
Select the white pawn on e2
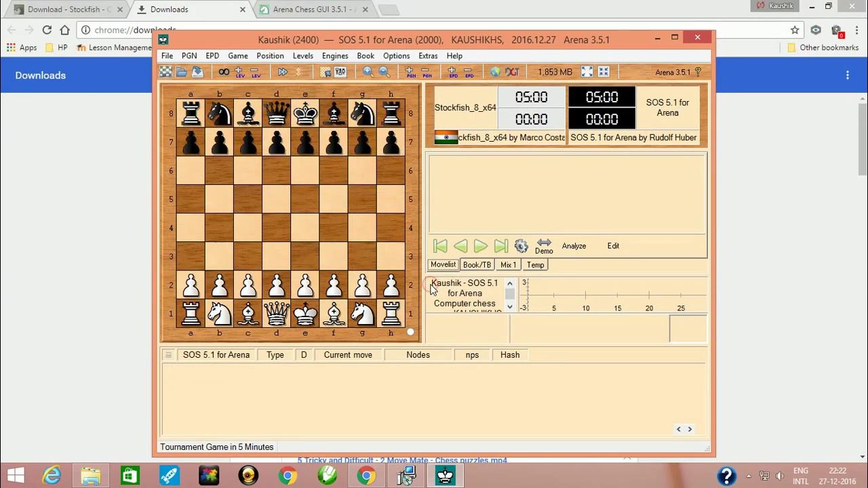click(305, 285)
